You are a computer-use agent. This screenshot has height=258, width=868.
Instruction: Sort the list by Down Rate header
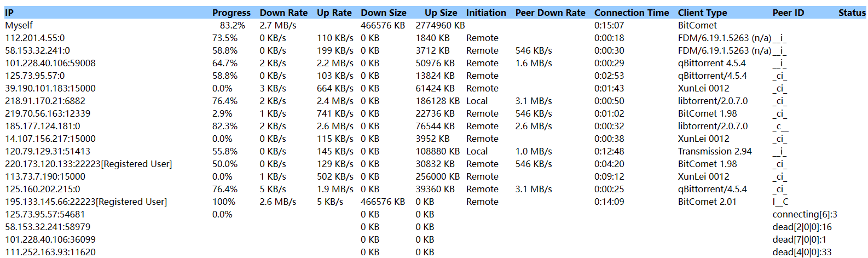tap(283, 13)
